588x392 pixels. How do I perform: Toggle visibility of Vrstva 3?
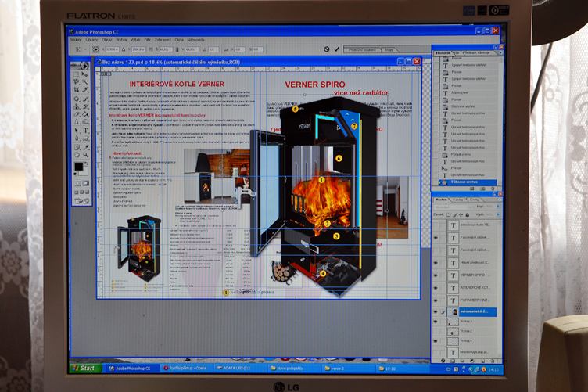[x=436, y=322]
